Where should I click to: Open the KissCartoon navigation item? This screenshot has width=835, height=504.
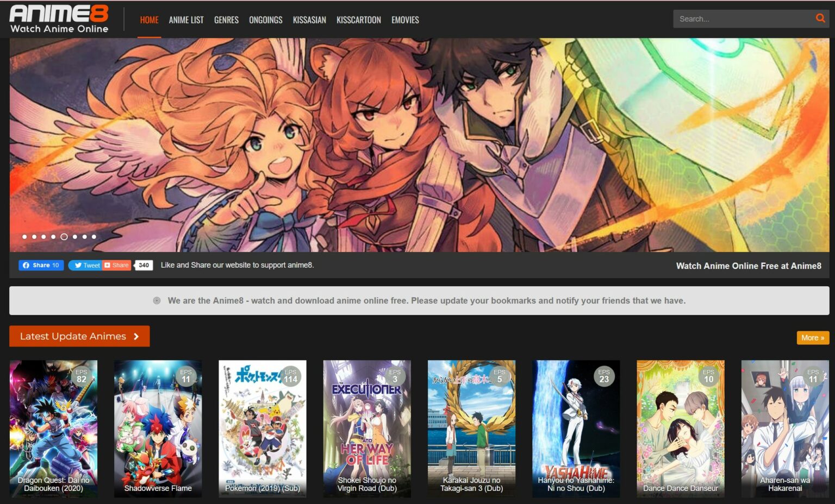pos(358,20)
